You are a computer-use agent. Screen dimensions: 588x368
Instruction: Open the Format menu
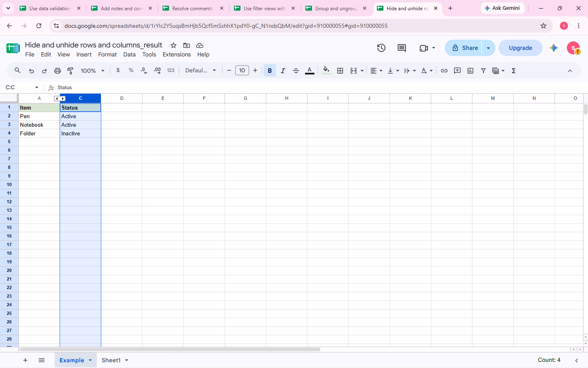coord(107,54)
